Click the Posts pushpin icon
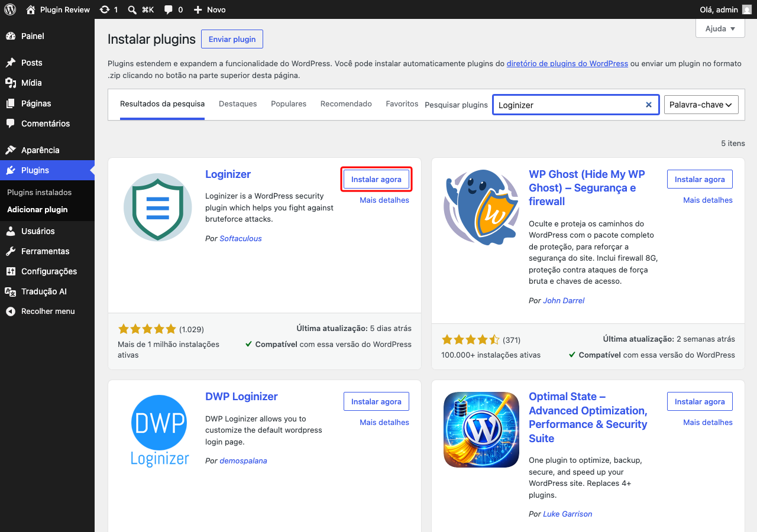The height and width of the screenshot is (532, 757). point(11,63)
